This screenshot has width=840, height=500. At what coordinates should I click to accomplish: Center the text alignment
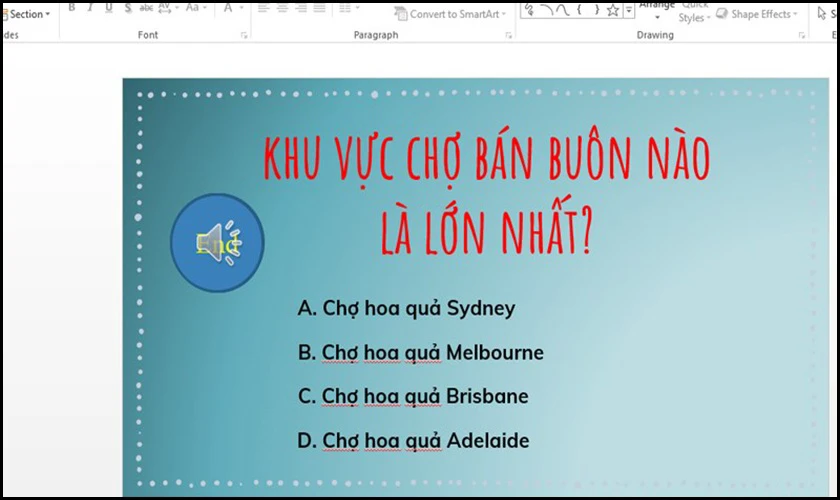pyautogui.click(x=282, y=8)
